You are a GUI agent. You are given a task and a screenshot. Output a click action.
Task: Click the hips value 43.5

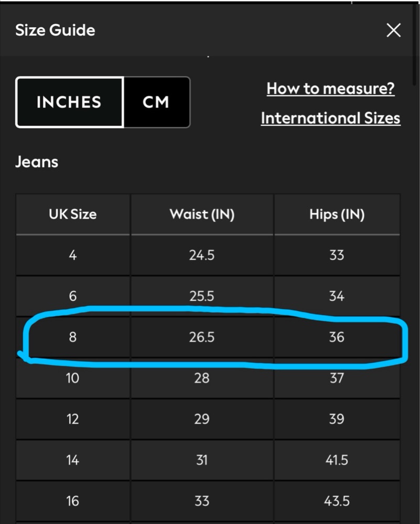tap(337, 501)
